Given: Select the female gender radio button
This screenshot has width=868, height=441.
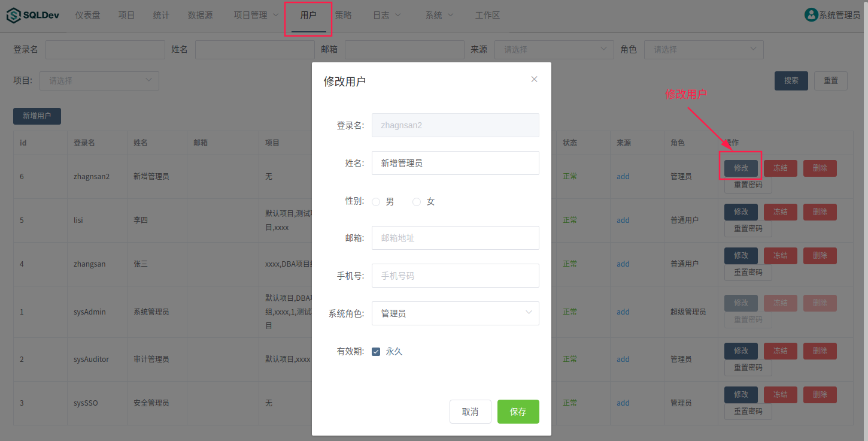Looking at the screenshot, I should pyautogui.click(x=417, y=202).
